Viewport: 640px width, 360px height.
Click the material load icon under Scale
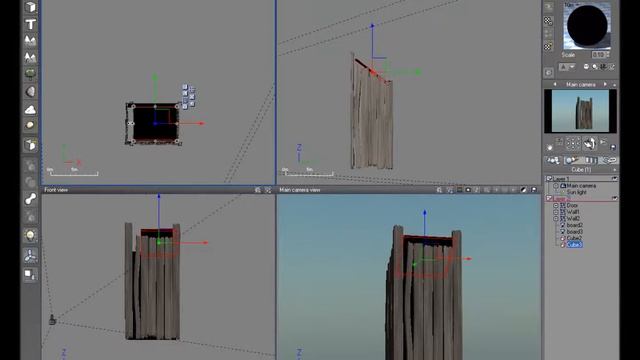coord(587,67)
